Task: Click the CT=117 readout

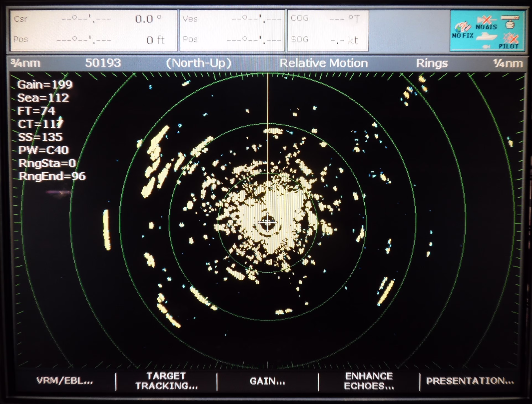Action: (41, 124)
